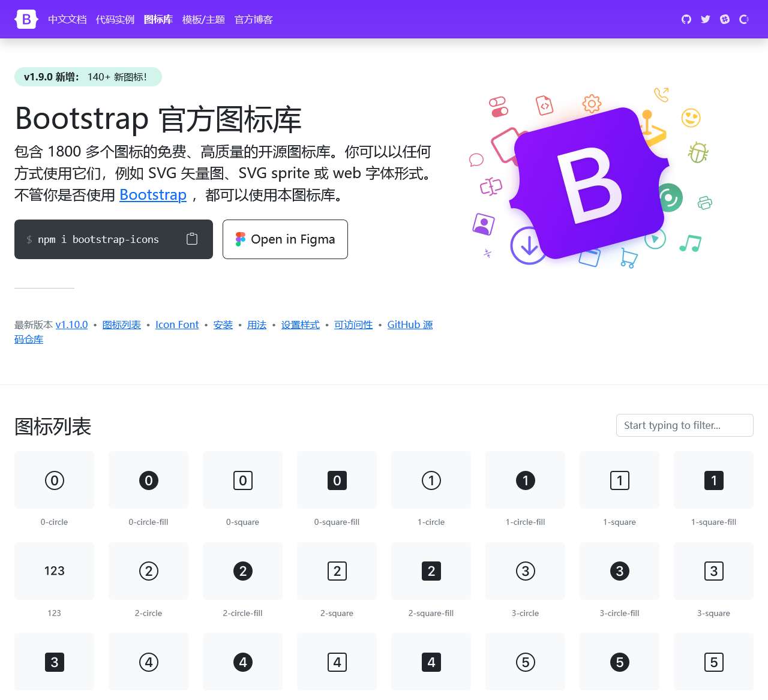Click the filled square 4 icon

click(431, 662)
